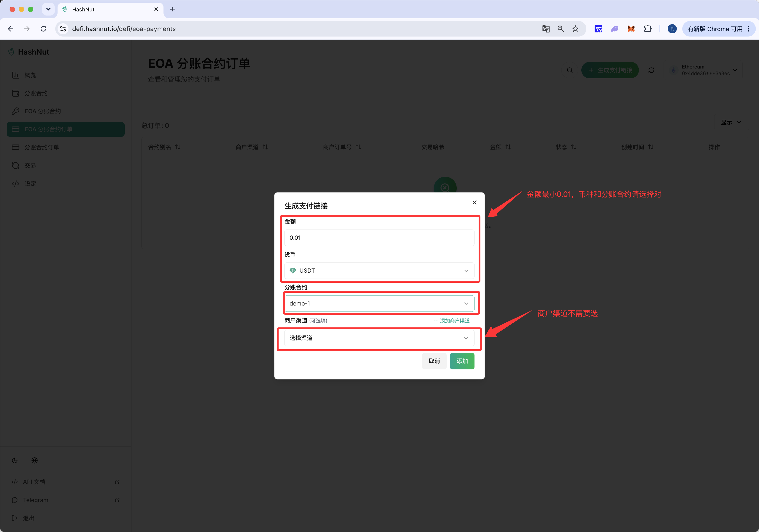Open the zoom magnifier in address bar
The height and width of the screenshot is (532, 759).
pyautogui.click(x=561, y=29)
